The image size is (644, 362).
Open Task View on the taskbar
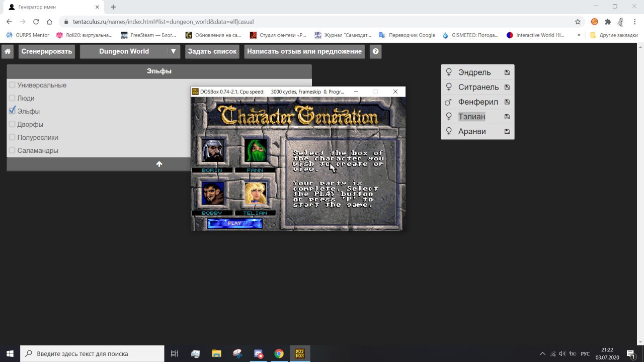point(175,353)
